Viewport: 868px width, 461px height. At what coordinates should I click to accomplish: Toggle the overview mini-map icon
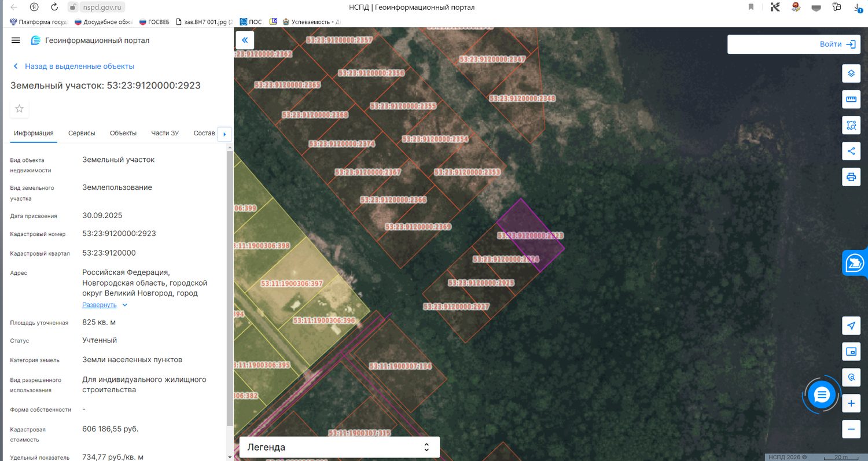851,352
